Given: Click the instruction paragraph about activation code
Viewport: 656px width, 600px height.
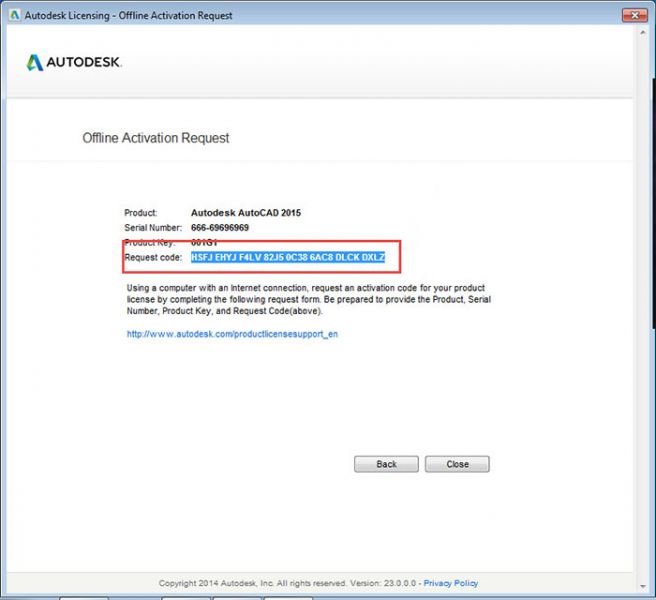Looking at the screenshot, I should pyautogui.click(x=309, y=299).
